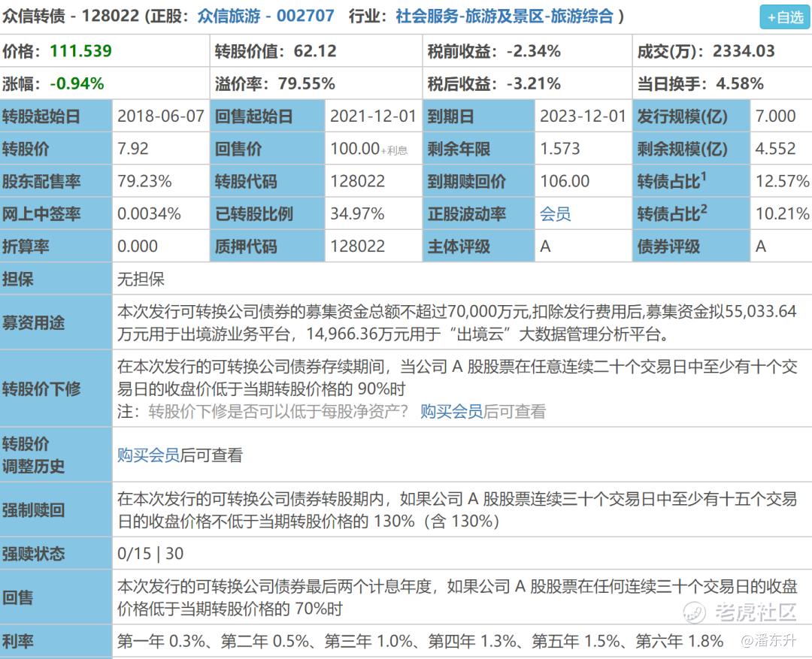Select 转债占比1 value 12.57%

(x=782, y=181)
